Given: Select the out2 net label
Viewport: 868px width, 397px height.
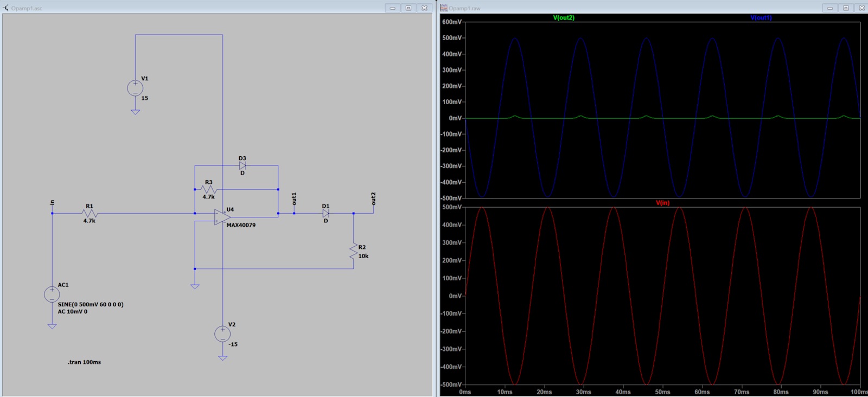Looking at the screenshot, I should [373, 198].
